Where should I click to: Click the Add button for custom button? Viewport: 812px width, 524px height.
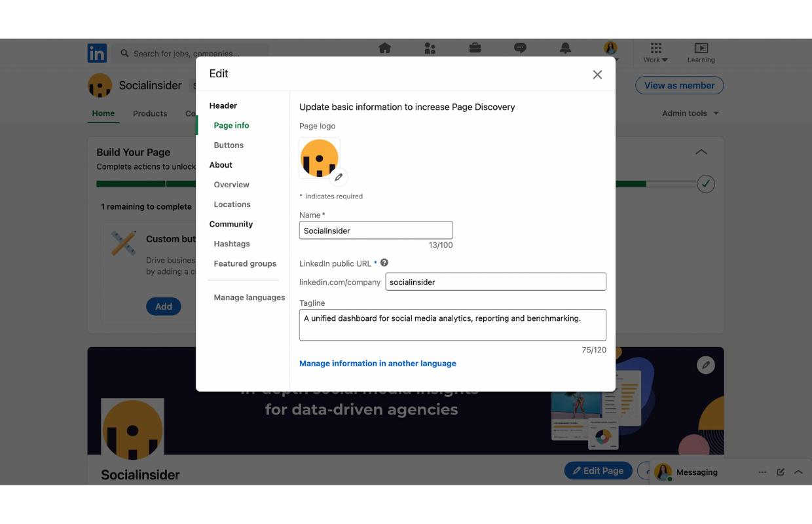(164, 307)
